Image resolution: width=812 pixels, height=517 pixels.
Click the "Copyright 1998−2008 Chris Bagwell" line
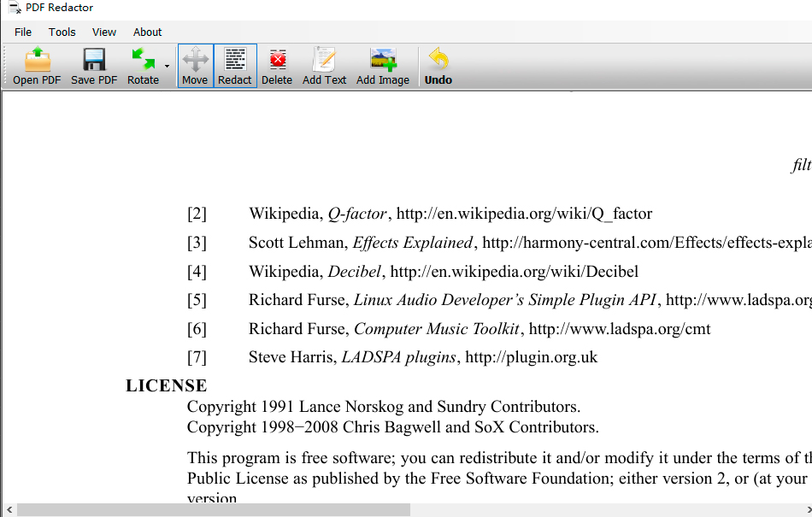click(393, 427)
